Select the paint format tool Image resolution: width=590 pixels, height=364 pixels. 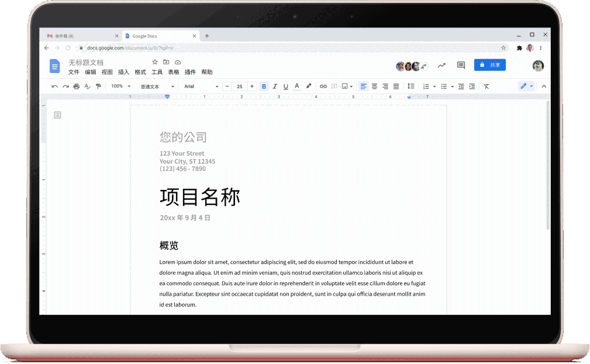point(98,86)
